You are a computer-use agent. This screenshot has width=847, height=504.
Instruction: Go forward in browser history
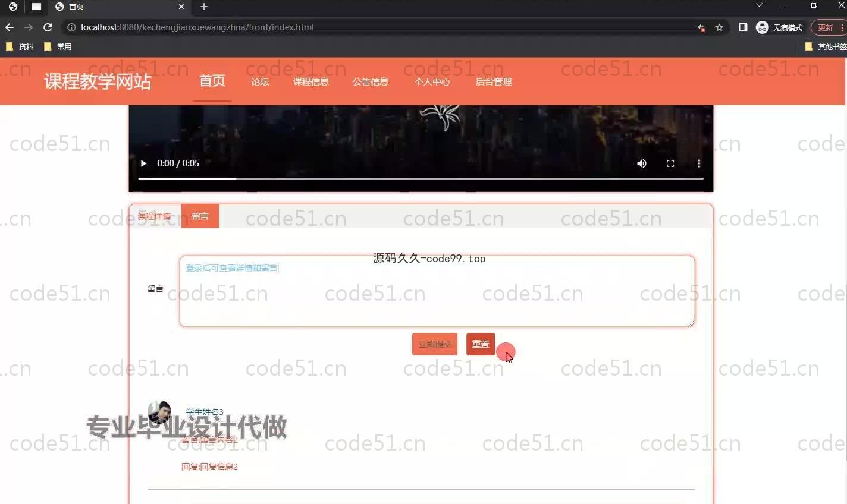click(x=29, y=27)
